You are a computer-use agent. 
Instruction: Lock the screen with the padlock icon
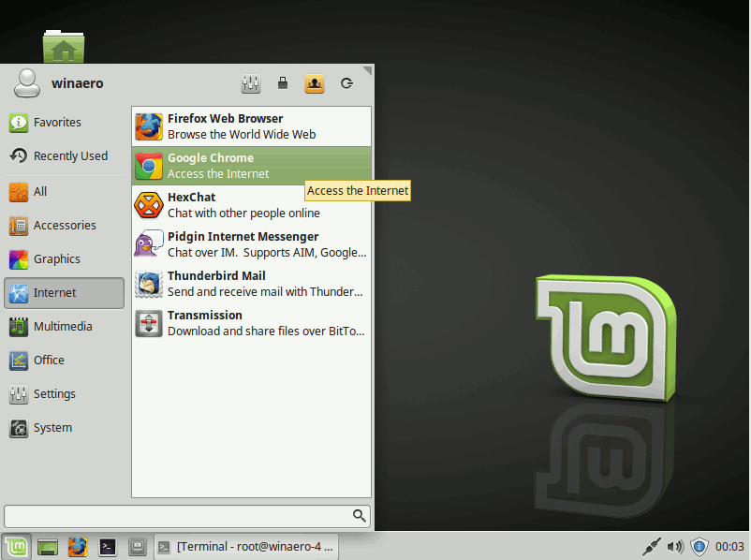pyautogui.click(x=283, y=83)
